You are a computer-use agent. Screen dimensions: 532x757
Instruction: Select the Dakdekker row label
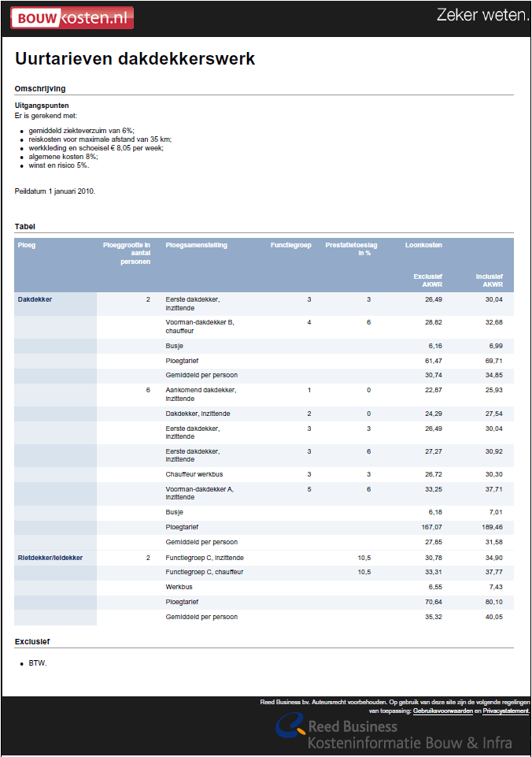(x=35, y=299)
